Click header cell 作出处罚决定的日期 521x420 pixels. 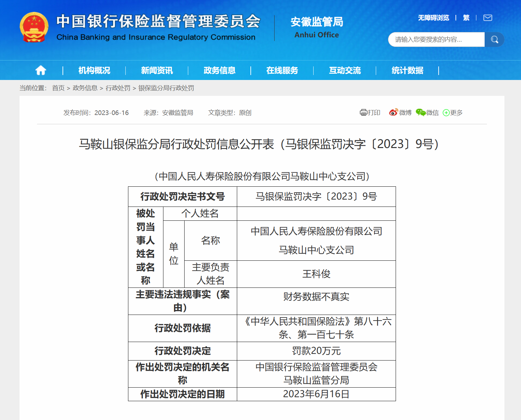(x=183, y=394)
